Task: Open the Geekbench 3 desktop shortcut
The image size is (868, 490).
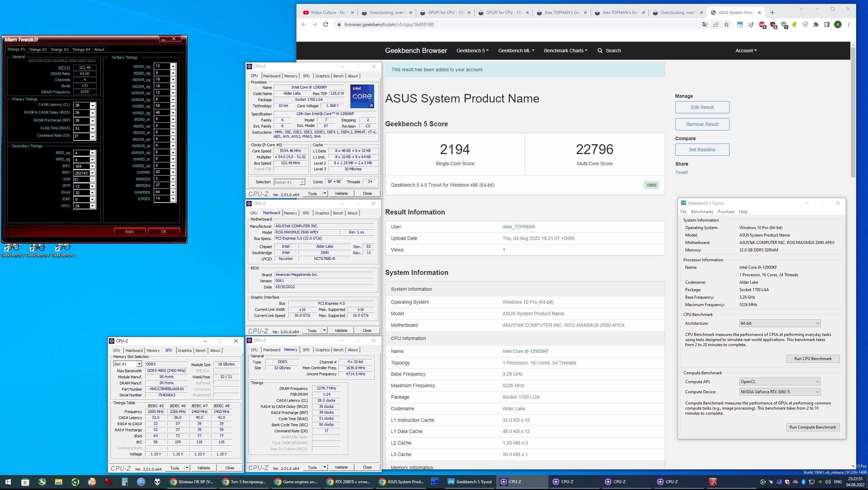Action: (x=12, y=250)
